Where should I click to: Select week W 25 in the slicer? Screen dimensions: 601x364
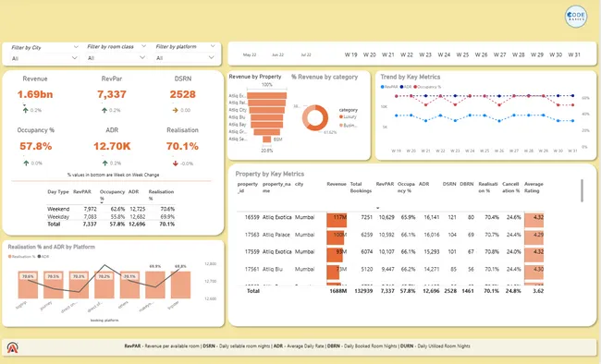462,55
